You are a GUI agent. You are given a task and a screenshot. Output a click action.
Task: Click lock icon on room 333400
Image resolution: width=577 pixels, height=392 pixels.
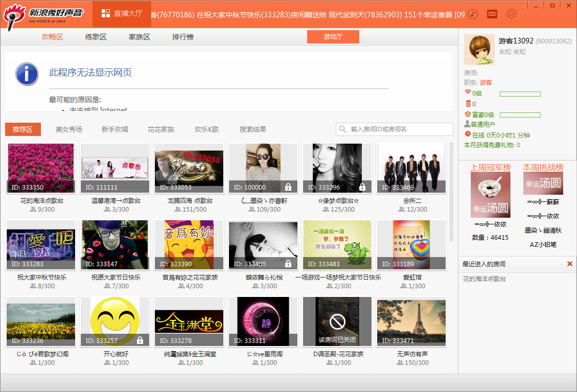tap(288, 264)
